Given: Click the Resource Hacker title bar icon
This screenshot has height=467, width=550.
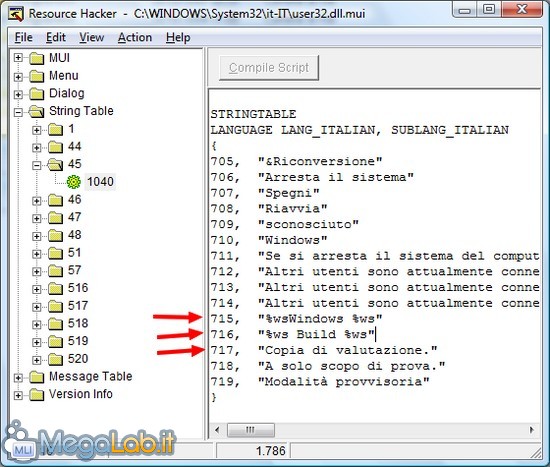Looking at the screenshot, I should (16, 14).
